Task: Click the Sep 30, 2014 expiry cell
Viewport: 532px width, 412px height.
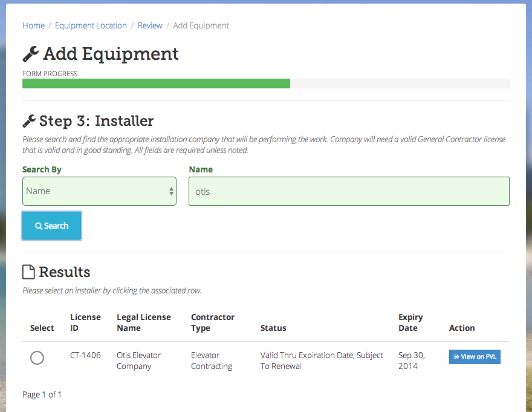Action: 412,361
